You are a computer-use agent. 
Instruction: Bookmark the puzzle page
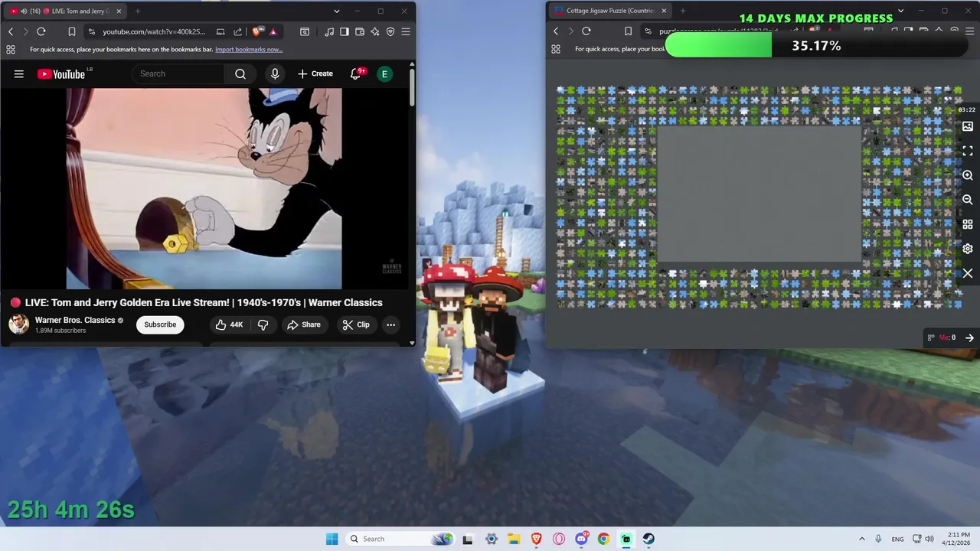(x=629, y=31)
